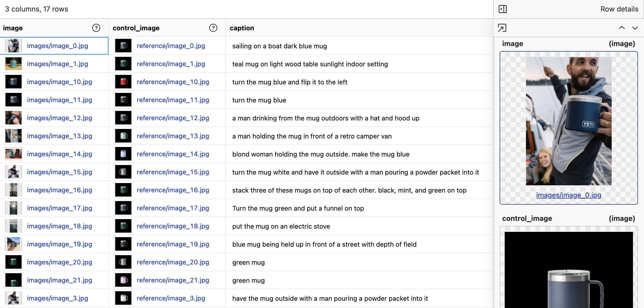644x308 pixels.
Task: Go to next row with down chevron
Action: [635, 28]
